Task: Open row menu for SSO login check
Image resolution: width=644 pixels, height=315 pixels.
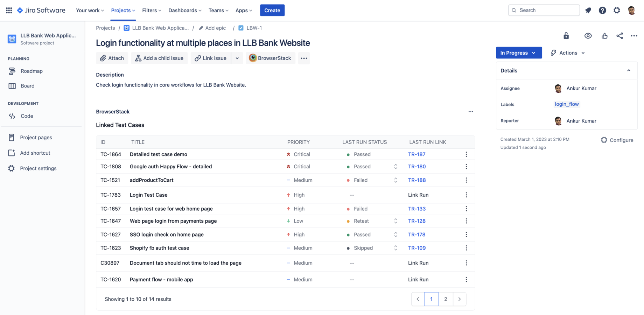Action: pyautogui.click(x=466, y=234)
